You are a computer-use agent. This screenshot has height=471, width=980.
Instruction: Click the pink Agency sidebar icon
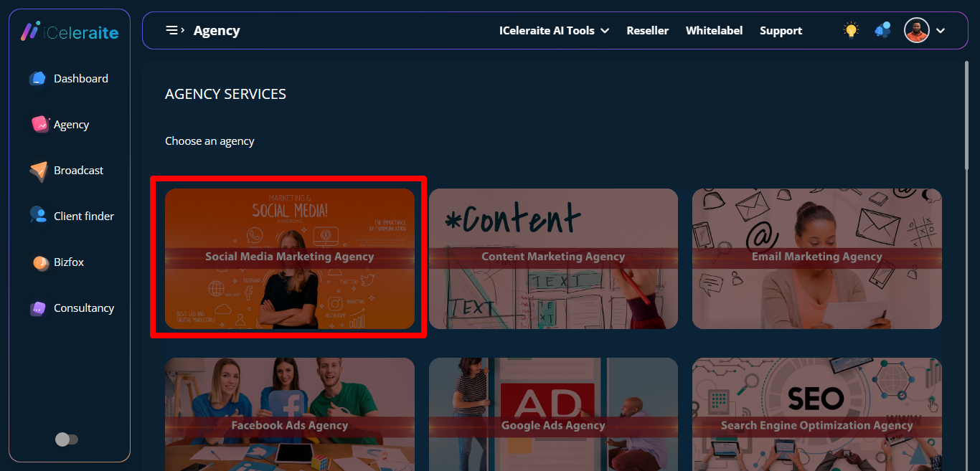(x=40, y=125)
